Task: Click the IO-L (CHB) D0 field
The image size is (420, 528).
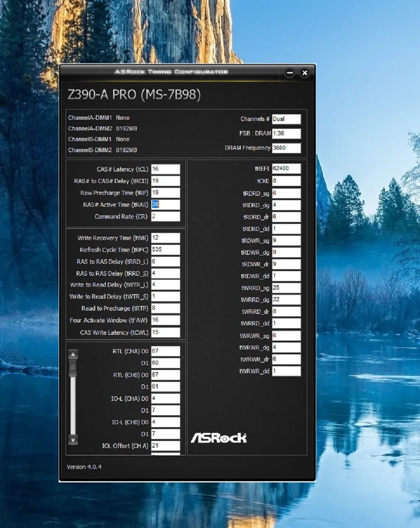Action: coord(166,422)
